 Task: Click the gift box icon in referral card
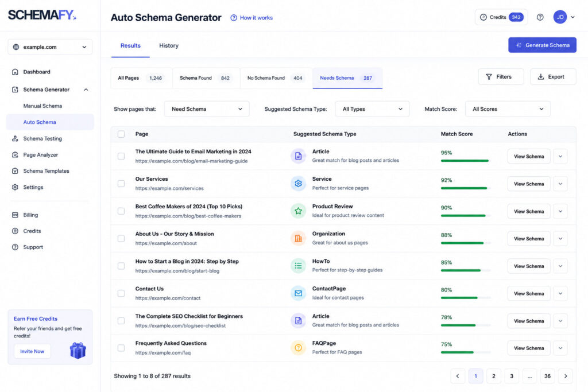(78, 351)
